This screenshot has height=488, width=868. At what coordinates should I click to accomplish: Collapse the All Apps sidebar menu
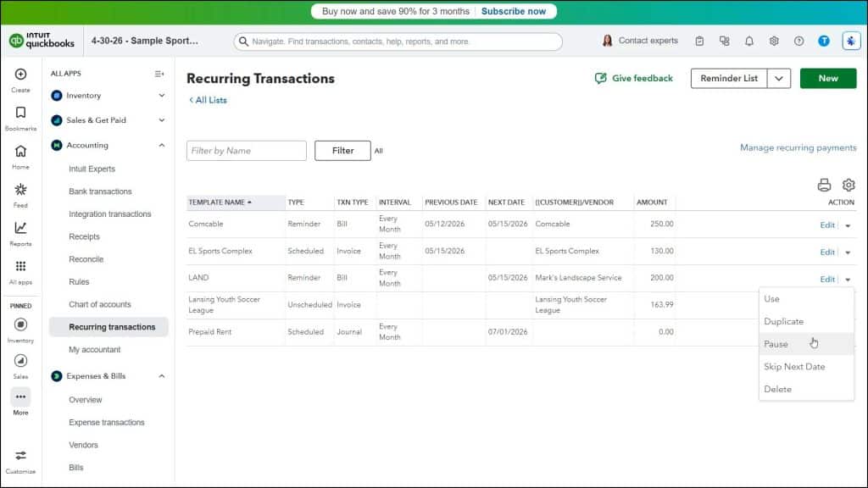tap(159, 74)
